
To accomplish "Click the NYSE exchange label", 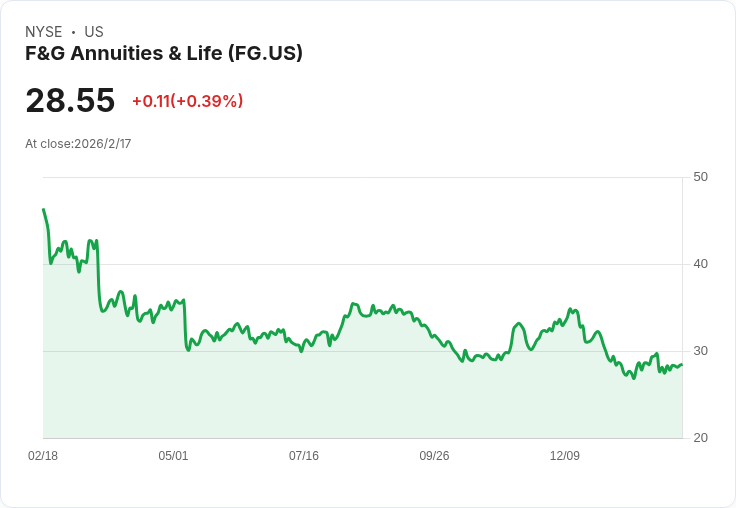I will (x=44, y=32).
